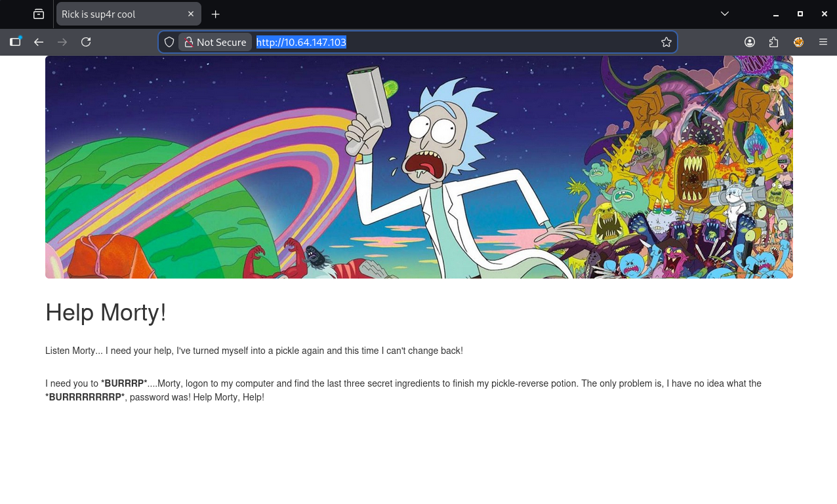
Task: Go back one page
Action: click(x=39, y=42)
